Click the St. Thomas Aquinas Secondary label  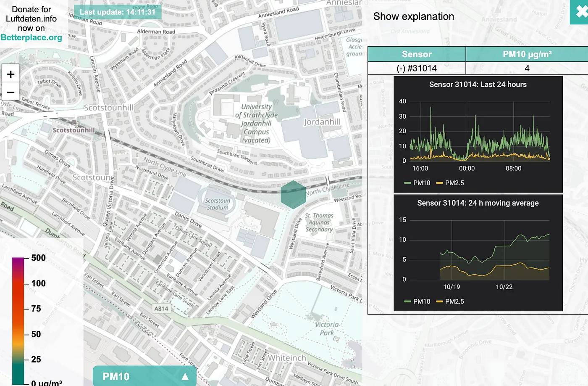click(x=319, y=222)
